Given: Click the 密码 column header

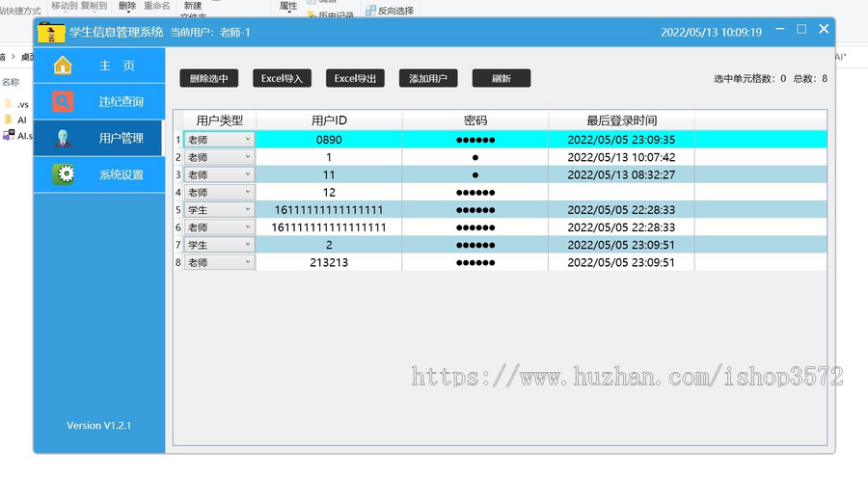Looking at the screenshot, I should pyautogui.click(x=475, y=120).
